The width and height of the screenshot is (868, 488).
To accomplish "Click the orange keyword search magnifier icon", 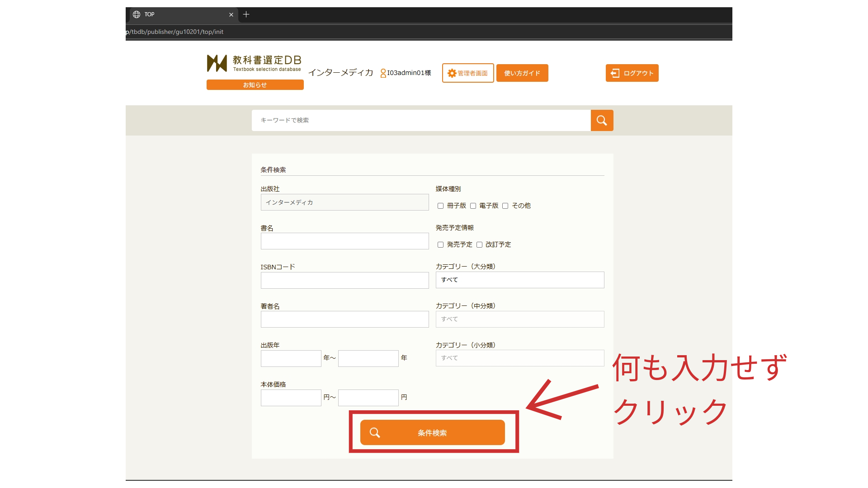I will point(602,120).
